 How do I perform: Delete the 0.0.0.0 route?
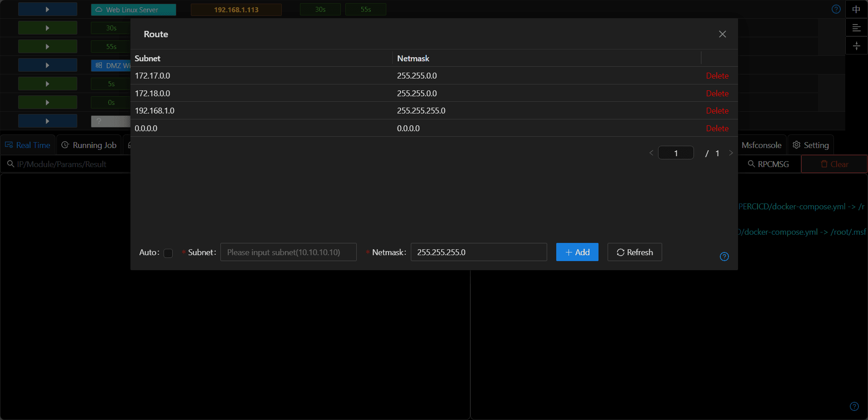coord(717,128)
